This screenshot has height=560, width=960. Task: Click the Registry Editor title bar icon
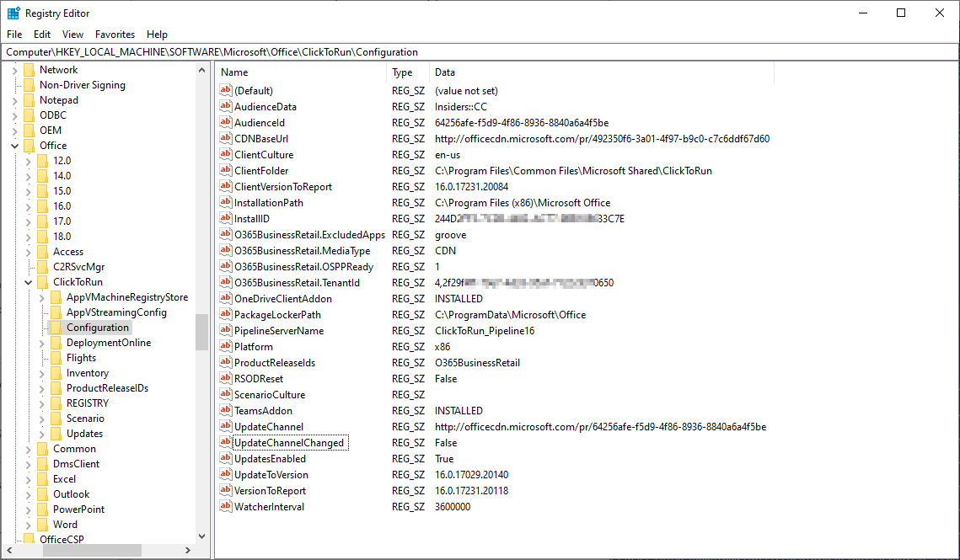point(13,13)
